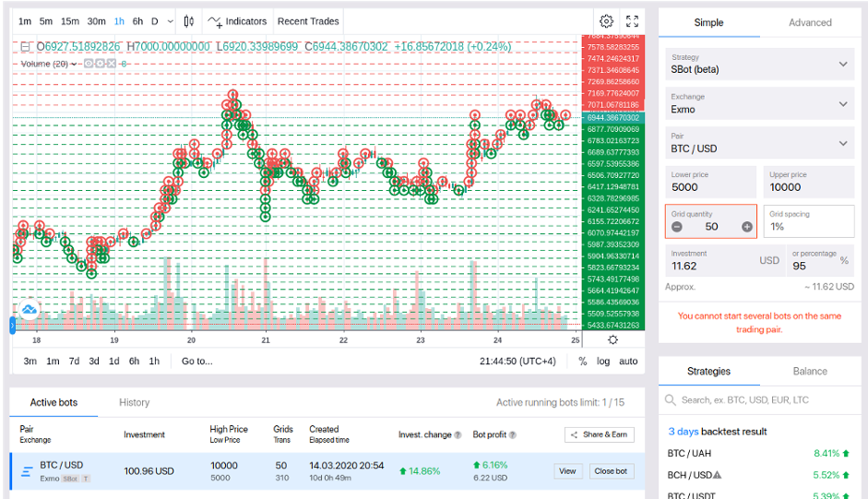Image resolution: width=868 pixels, height=499 pixels.
Task: Click the BTC / USD bot list icon
Action: point(27,472)
